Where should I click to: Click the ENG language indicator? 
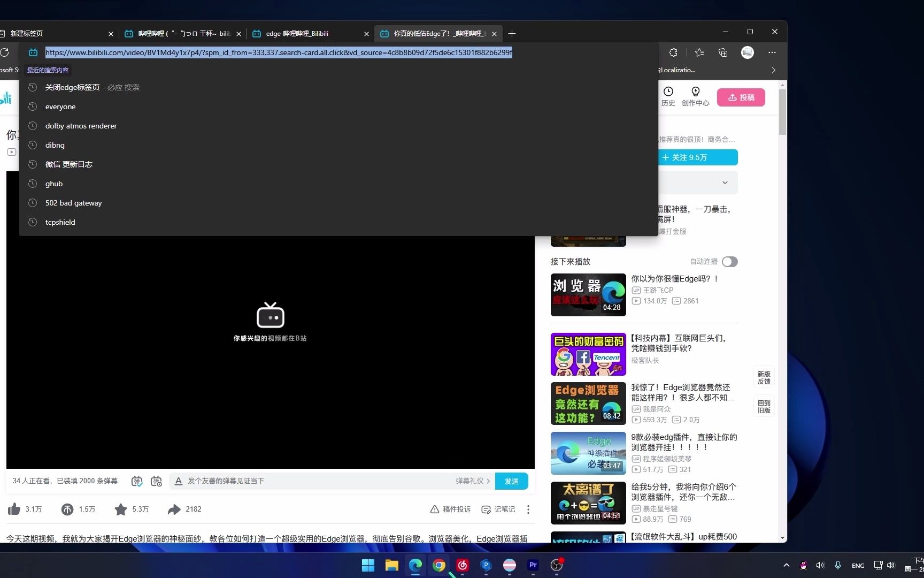tap(858, 566)
